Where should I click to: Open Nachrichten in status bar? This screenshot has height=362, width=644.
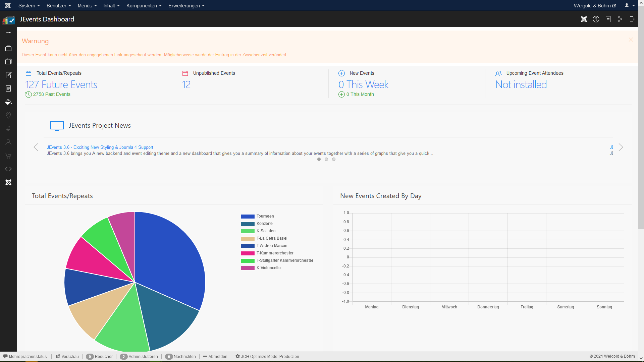pos(180,356)
